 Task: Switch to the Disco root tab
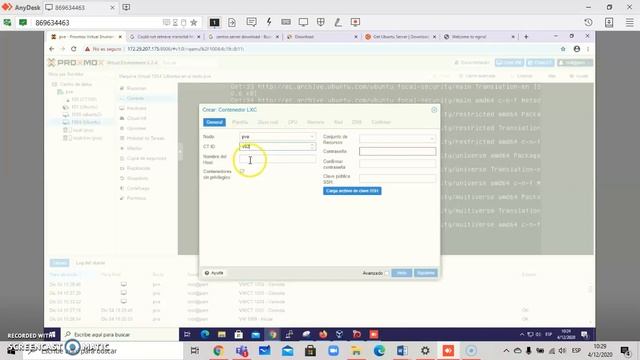coord(268,122)
